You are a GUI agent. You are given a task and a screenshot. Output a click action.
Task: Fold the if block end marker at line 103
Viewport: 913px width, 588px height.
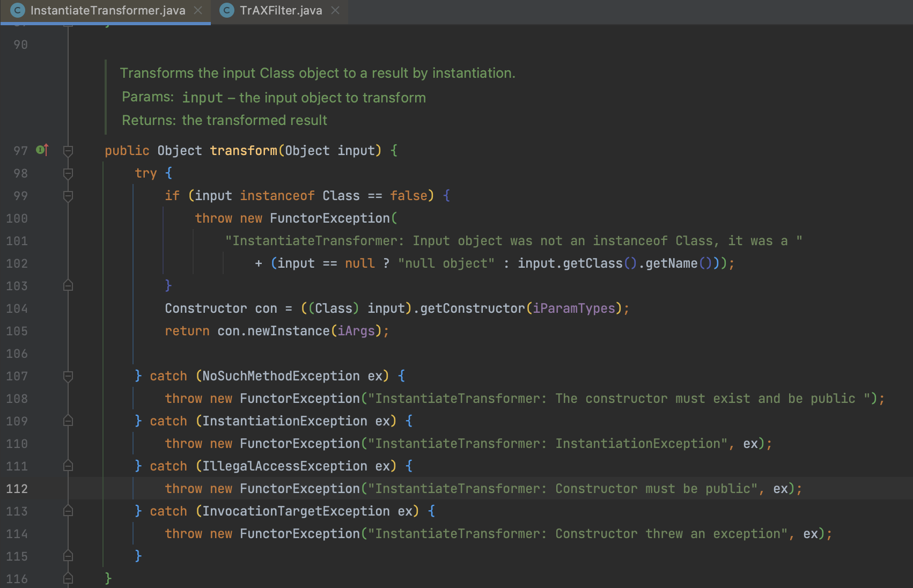68,285
